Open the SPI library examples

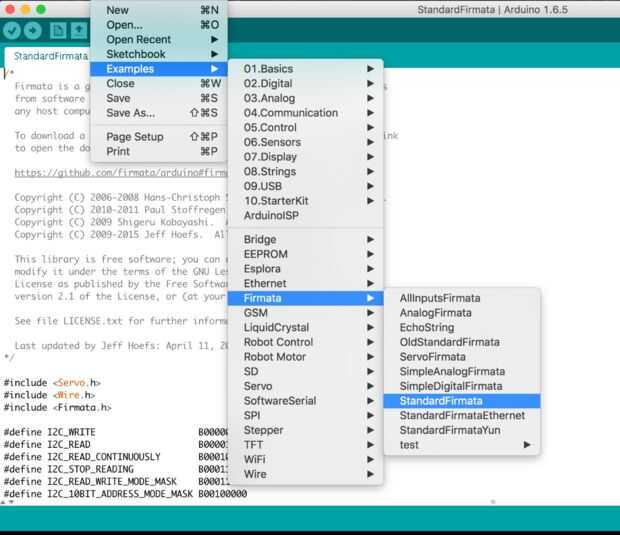coord(305,415)
